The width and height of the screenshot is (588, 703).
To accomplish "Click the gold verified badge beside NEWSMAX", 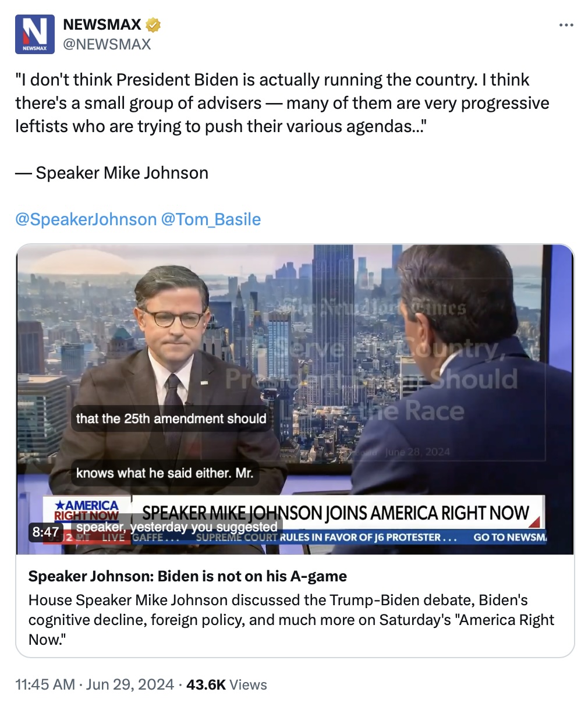I will [153, 25].
